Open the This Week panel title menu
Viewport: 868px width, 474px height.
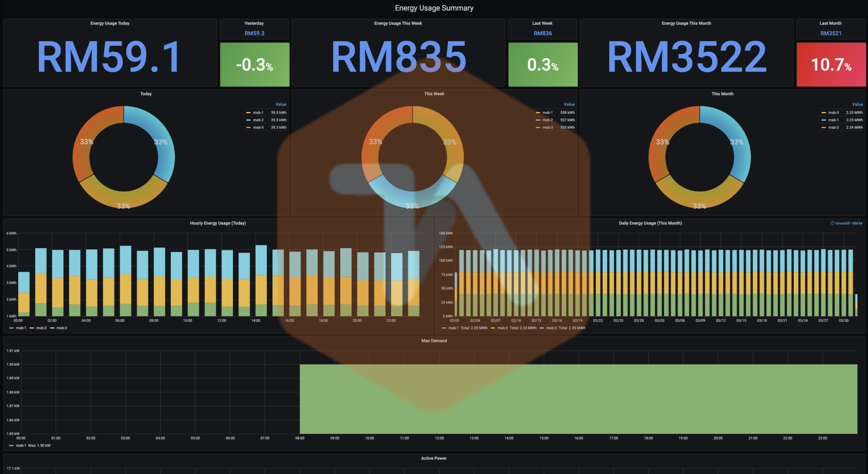pyautogui.click(x=434, y=94)
